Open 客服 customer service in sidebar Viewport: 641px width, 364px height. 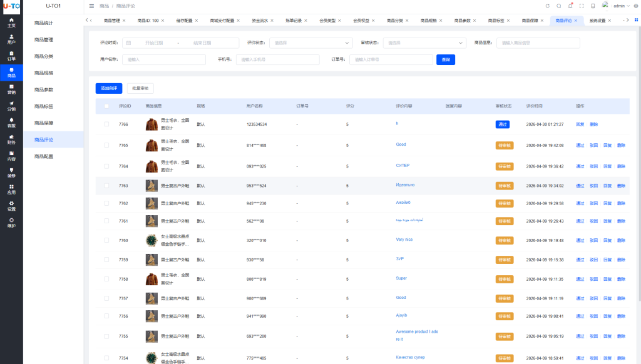tap(11, 123)
